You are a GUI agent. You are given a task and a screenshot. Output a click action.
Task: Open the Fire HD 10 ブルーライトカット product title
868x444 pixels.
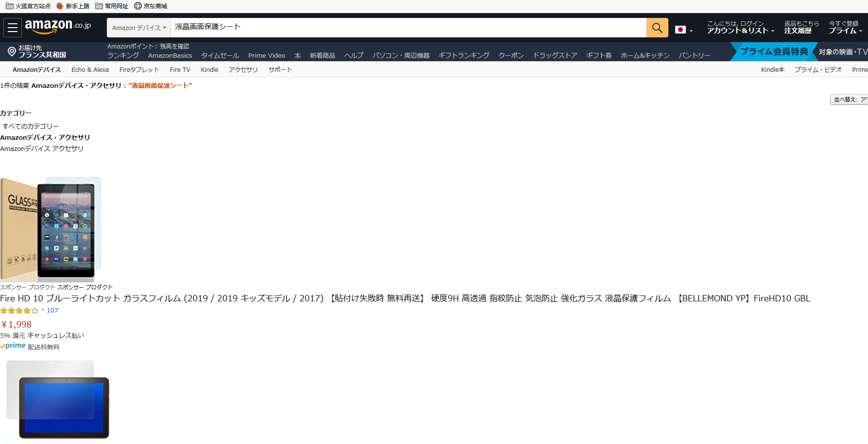pyautogui.click(x=405, y=298)
